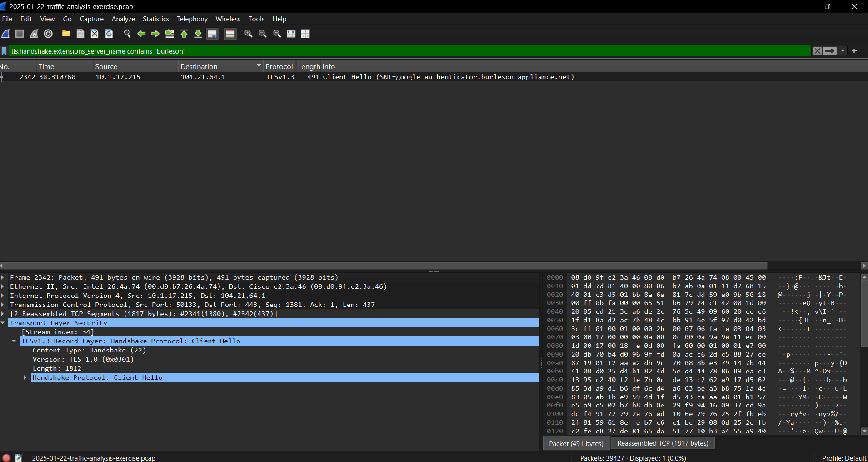Reset text to normal size
The width and height of the screenshot is (868, 462).
(277, 34)
